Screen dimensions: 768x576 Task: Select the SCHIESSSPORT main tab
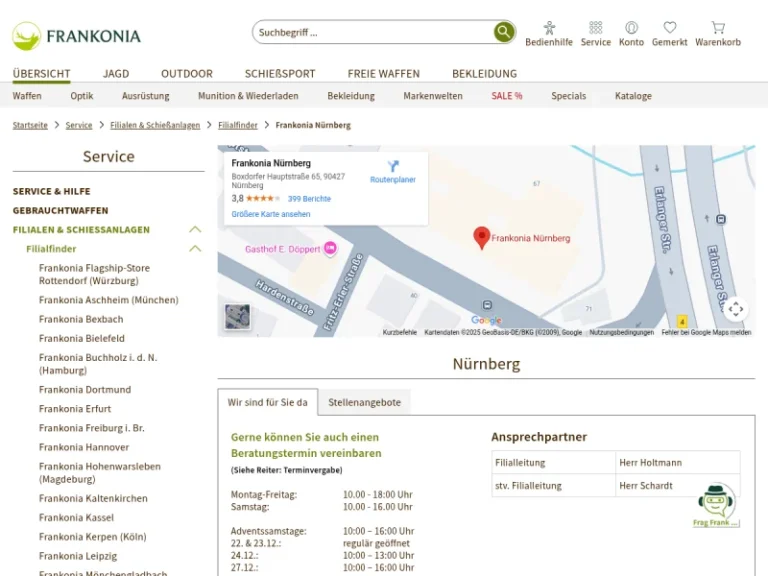280,73
